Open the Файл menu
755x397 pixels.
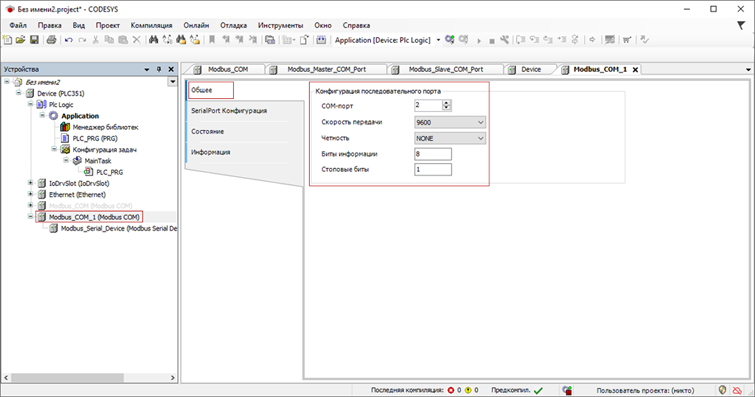(18, 25)
